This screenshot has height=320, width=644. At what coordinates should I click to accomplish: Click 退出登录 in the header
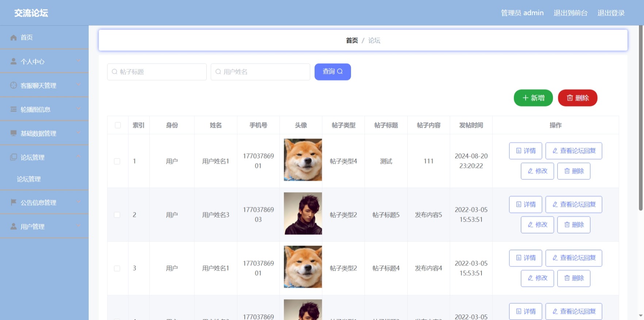611,13
